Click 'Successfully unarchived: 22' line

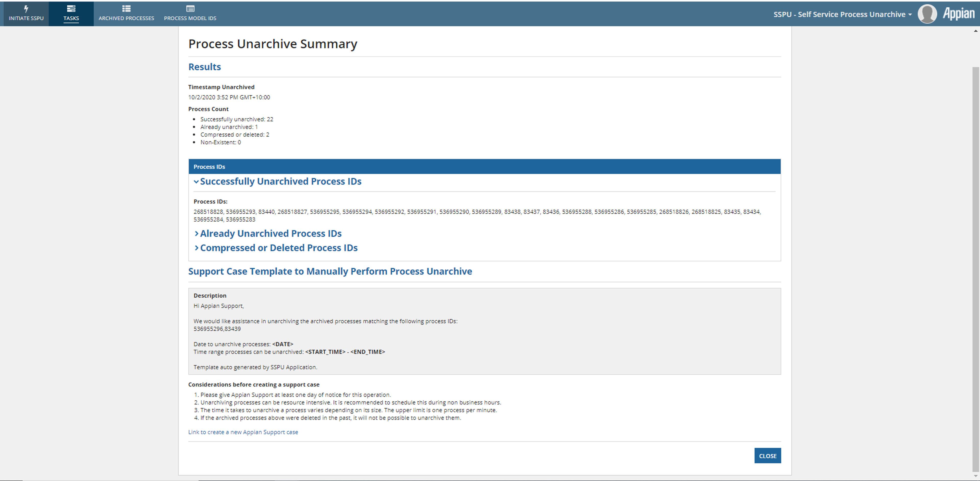(x=237, y=119)
